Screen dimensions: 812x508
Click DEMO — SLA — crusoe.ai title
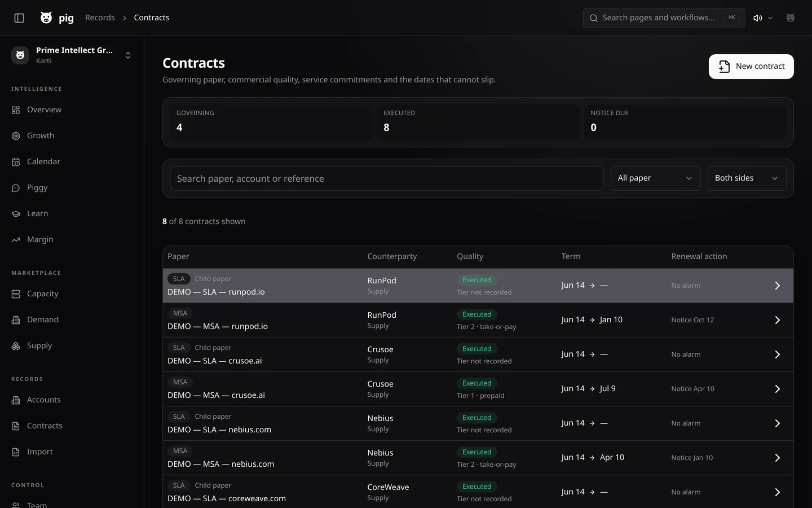click(x=214, y=361)
